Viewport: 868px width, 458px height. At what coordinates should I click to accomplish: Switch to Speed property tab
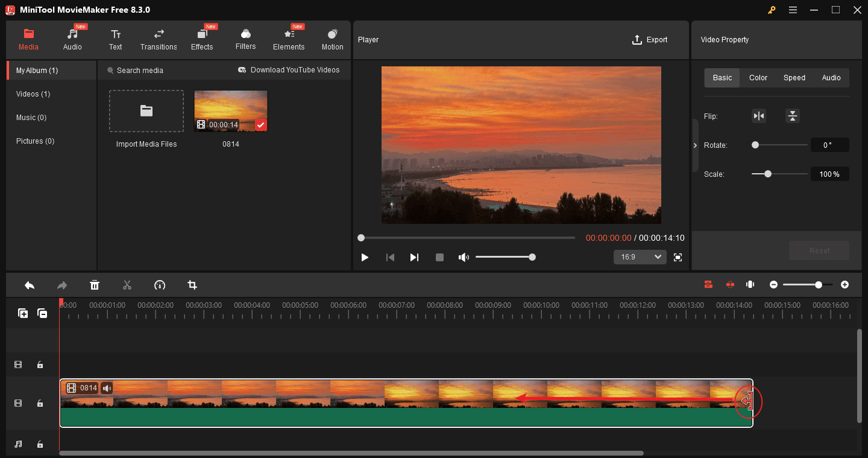(794, 78)
